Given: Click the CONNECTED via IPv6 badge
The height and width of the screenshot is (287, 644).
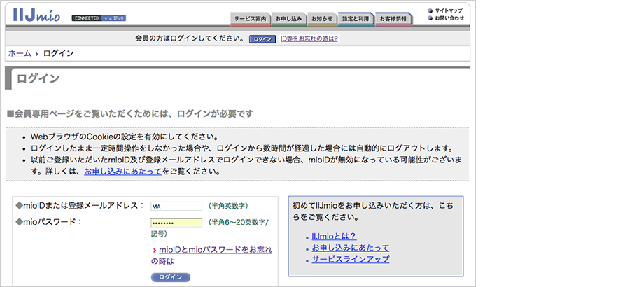Looking at the screenshot, I should 99,18.
